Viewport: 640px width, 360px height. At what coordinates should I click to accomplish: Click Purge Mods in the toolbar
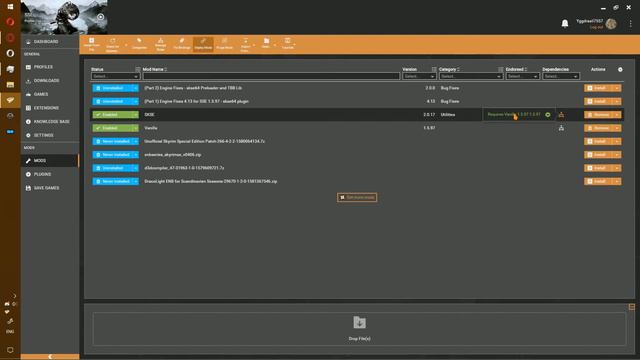click(x=224, y=44)
